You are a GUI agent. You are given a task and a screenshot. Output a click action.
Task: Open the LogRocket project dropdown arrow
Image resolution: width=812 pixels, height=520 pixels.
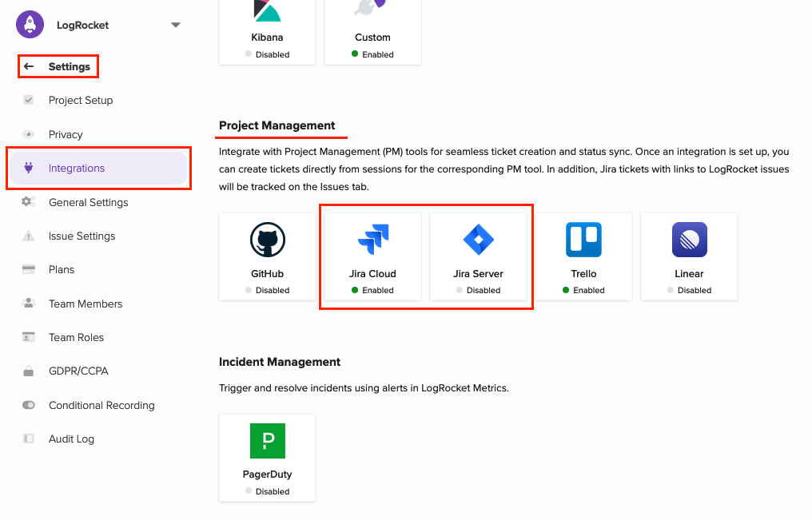(176, 25)
